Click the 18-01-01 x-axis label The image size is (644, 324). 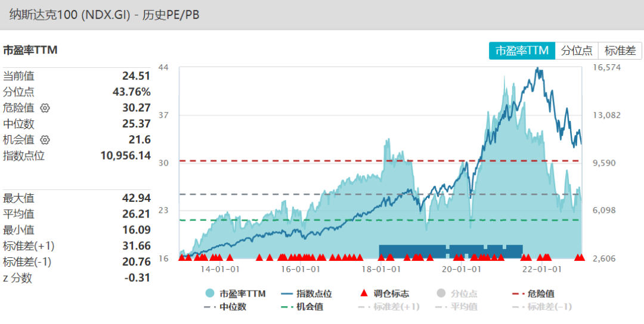point(381,270)
